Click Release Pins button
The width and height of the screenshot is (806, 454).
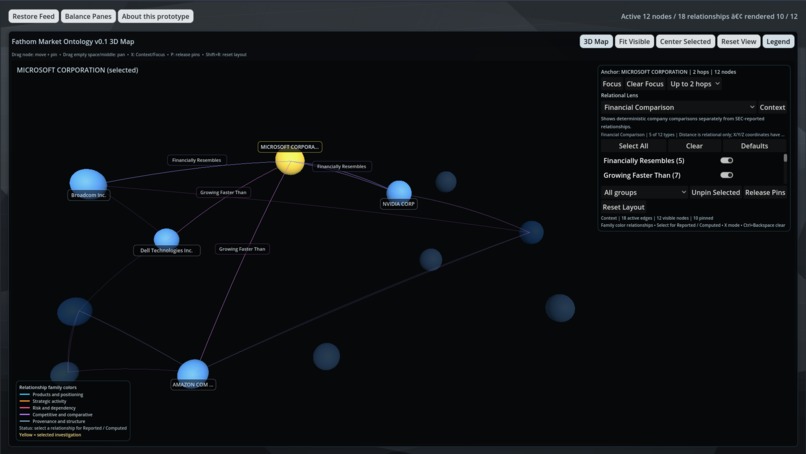tap(765, 192)
